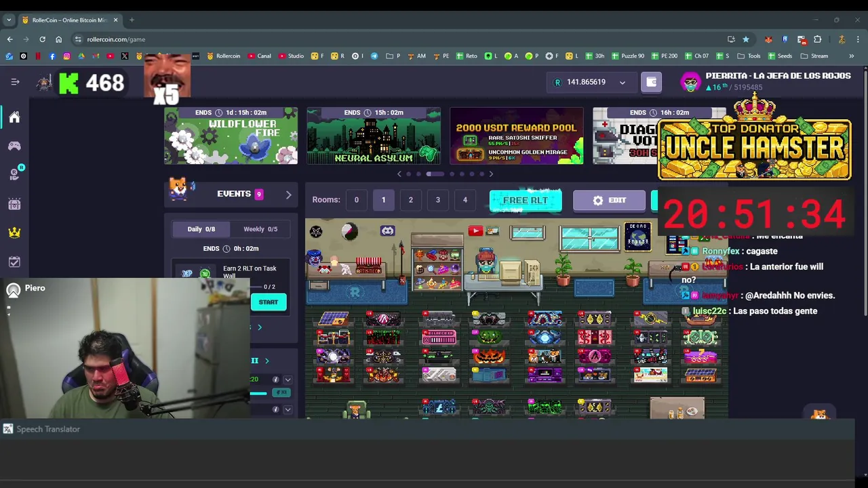Image resolution: width=868 pixels, height=488 pixels.
Task: Select room 3
Action: (x=437, y=200)
